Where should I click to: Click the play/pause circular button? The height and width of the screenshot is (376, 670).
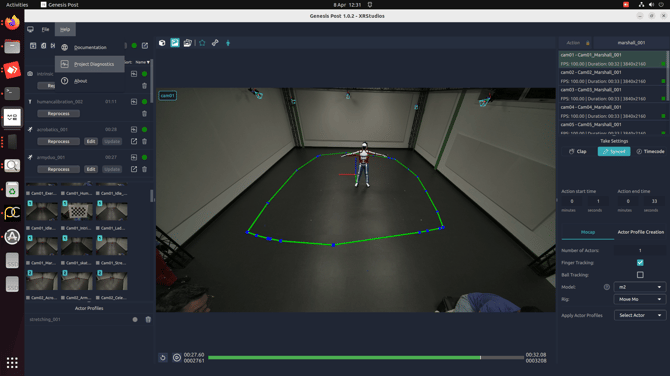(x=176, y=358)
